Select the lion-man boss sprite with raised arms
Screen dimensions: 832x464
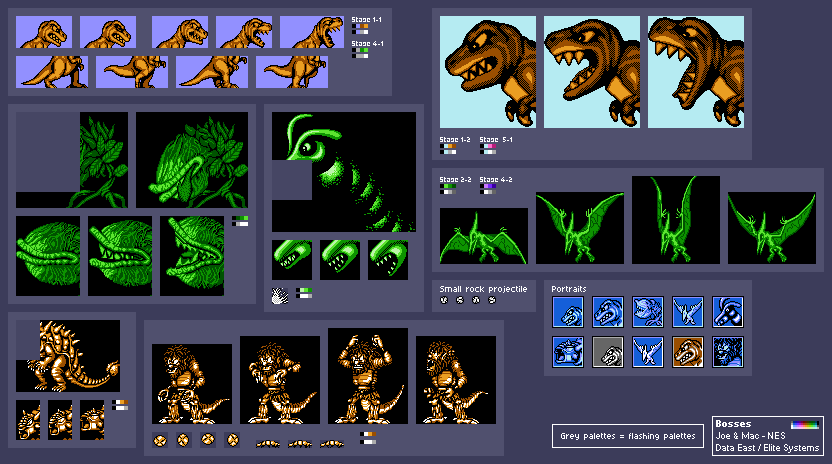click(x=367, y=375)
